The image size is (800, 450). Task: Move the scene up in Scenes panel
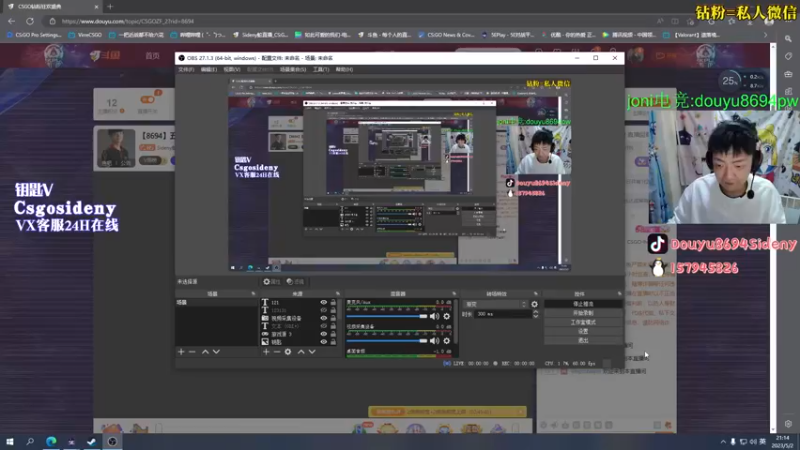[205, 352]
